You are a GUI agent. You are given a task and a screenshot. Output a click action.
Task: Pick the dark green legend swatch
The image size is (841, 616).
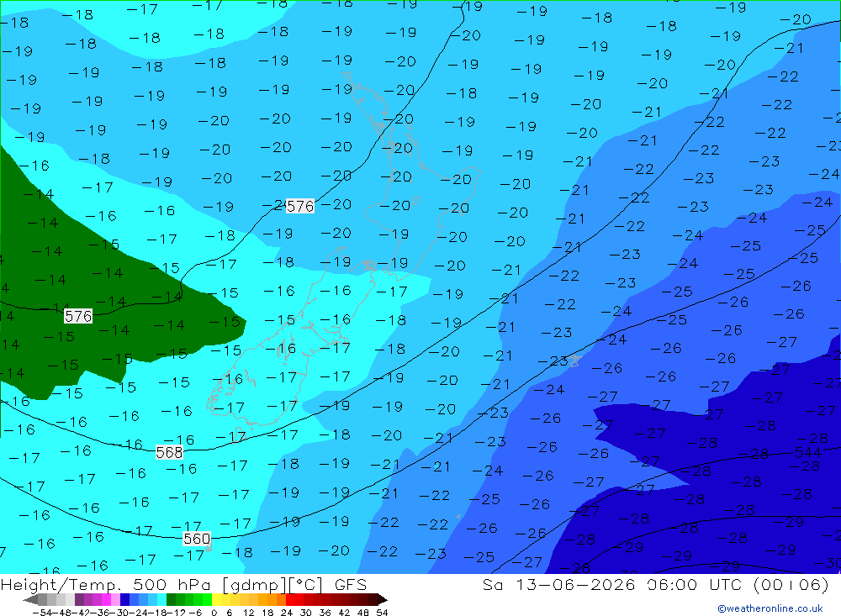click(171, 599)
